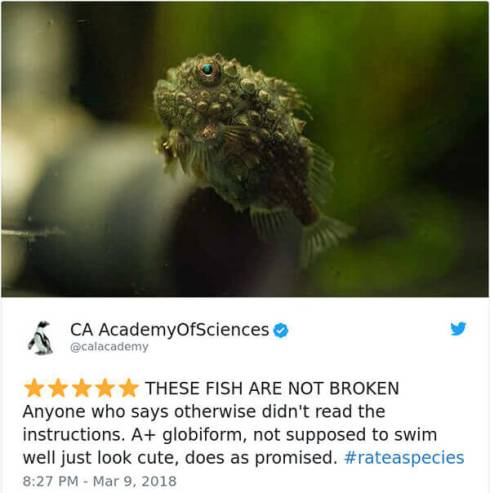Select the fourth orange star
The height and width of the screenshot is (493, 490).
(x=105, y=388)
